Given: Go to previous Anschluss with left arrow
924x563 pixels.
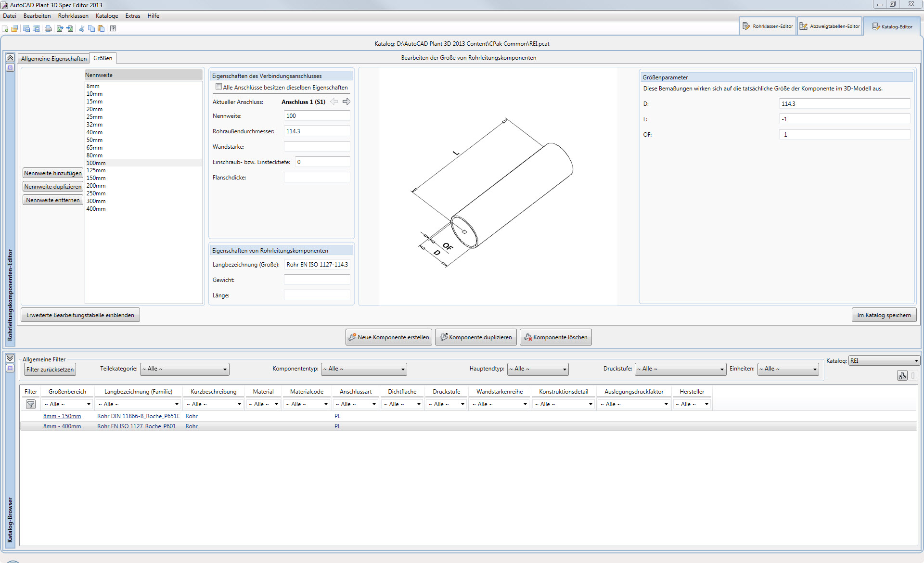Looking at the screenshot, I should tap(334, 102).
